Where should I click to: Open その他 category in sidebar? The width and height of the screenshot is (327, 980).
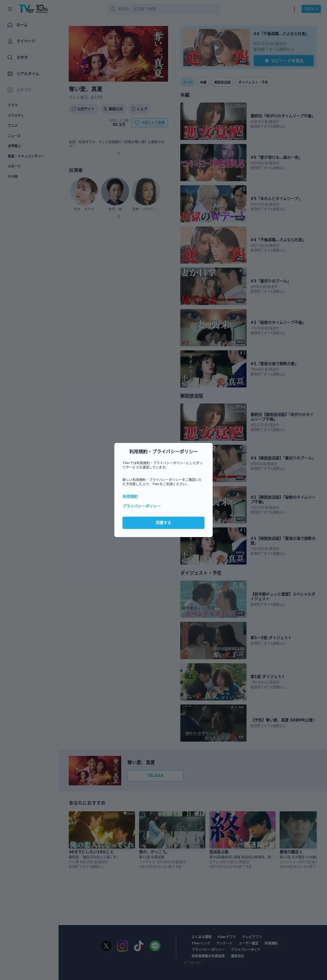[13, 177]
